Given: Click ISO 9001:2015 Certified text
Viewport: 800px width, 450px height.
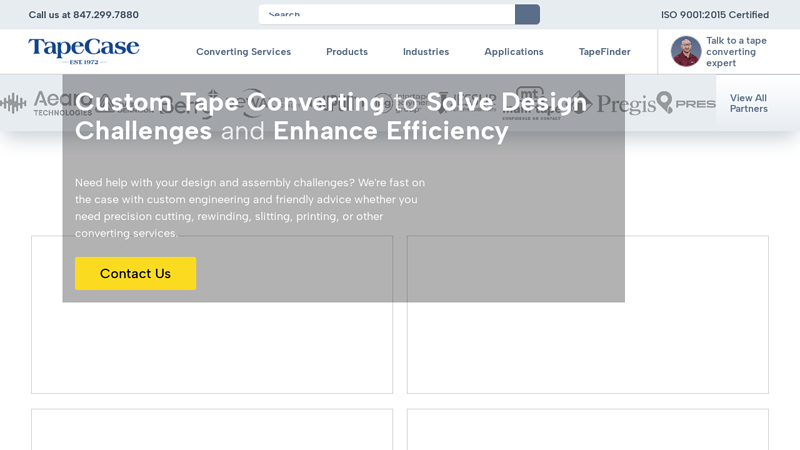Looking at the screenshot, I should (715, 15).
